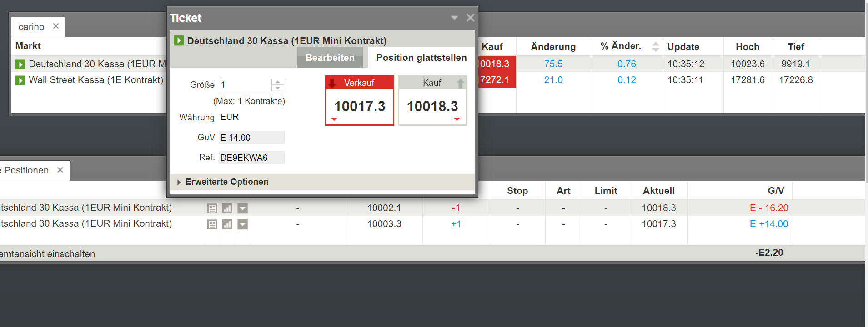Click the Änderung column header

(x=553, y=47)
